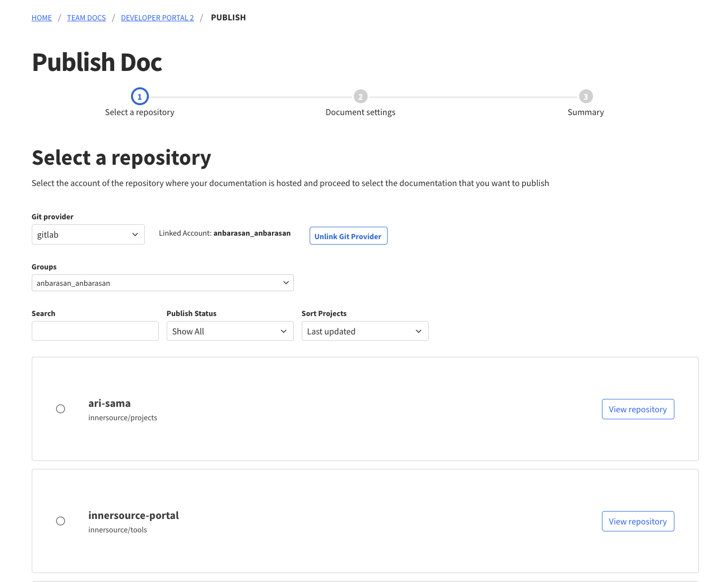Select the innersource-portal repository radio button
Image resolution: width=728 pixels, height=582 pixels.
click(x=60, y=521)
